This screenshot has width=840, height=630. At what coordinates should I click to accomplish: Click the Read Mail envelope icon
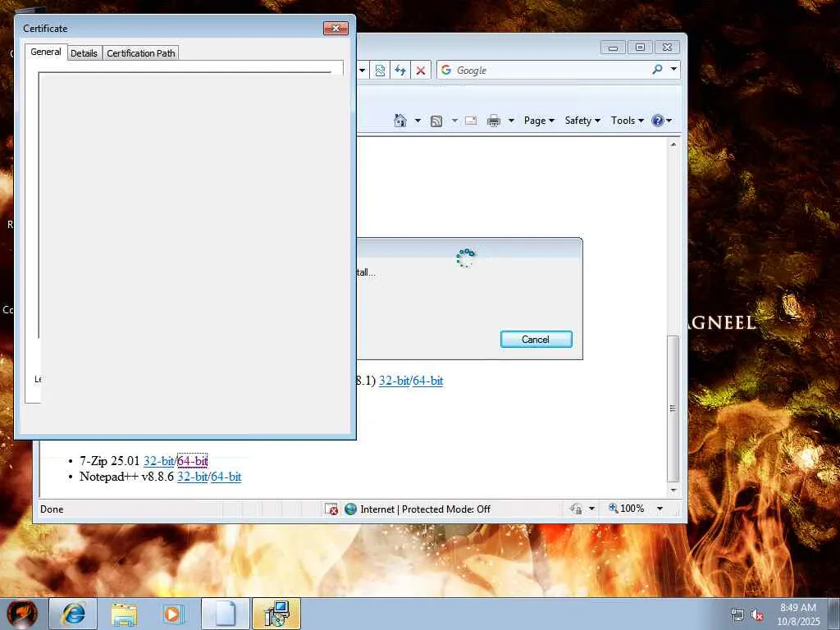(471, 121)
